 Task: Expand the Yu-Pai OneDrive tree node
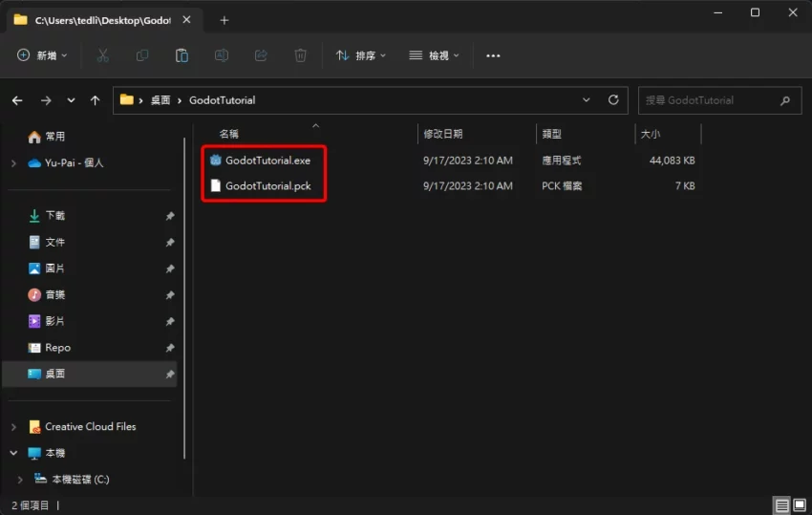[x=13, y=163]
